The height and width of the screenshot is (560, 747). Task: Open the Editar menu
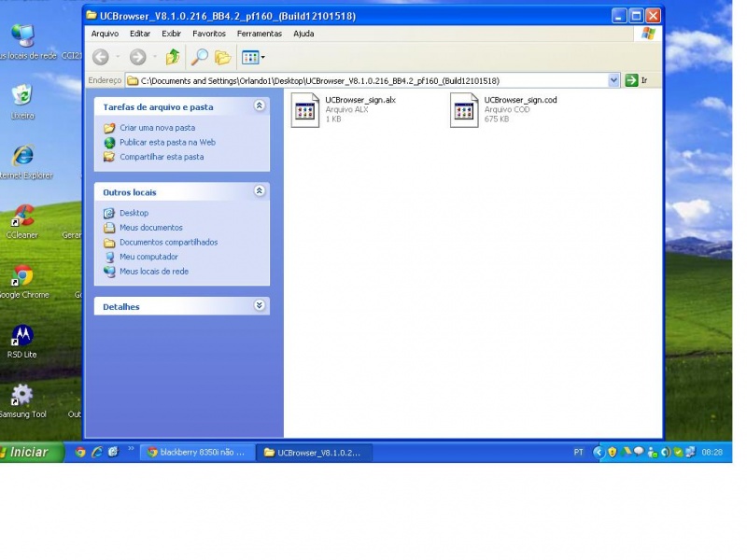pyautogui.click(x=140, y=34)
